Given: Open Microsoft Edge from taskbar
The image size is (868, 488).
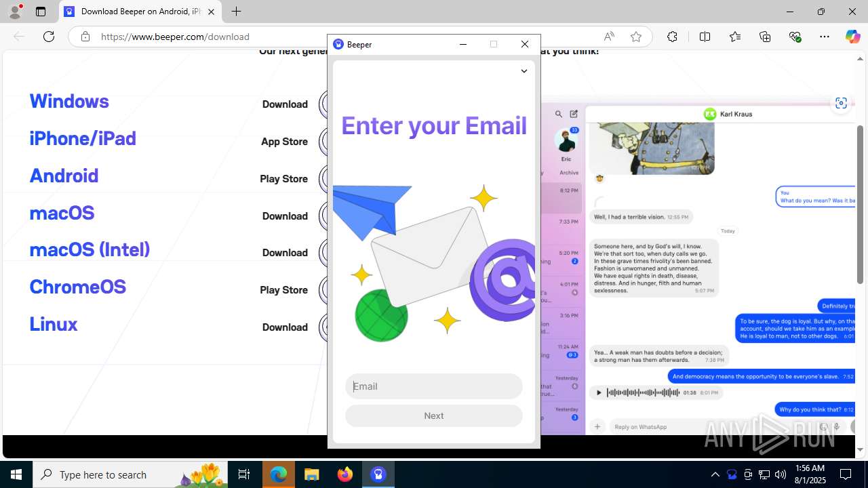Looking at the screenshot, I should click(279, 474).
